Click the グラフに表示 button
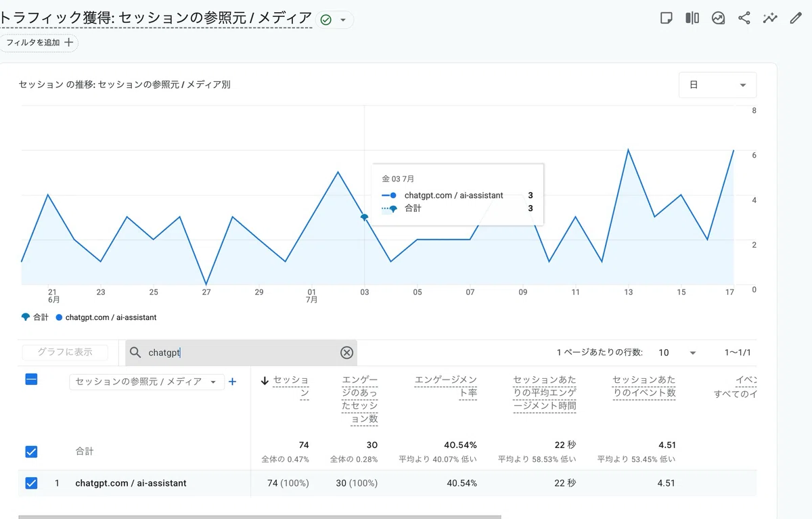 [66, 352]
